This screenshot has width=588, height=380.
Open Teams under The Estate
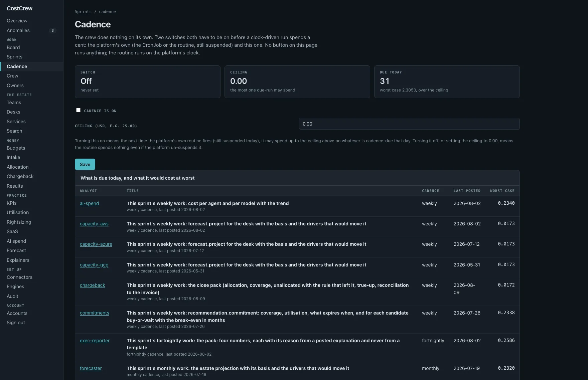point(31,103)
